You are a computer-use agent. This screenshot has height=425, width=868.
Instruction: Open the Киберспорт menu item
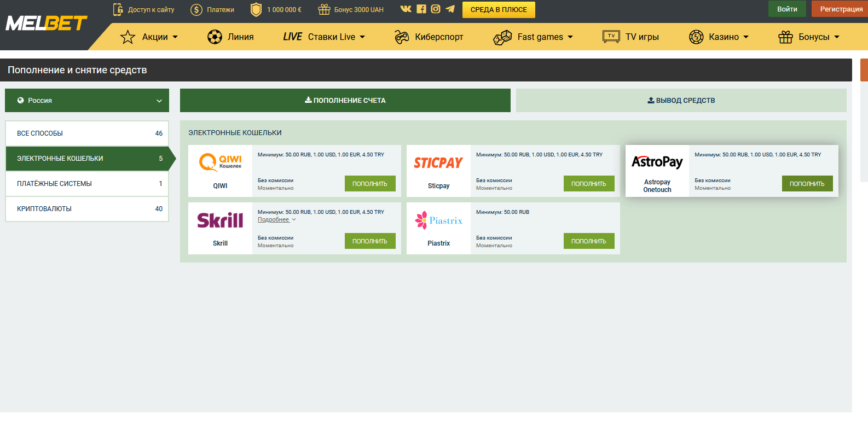point(439,37)
